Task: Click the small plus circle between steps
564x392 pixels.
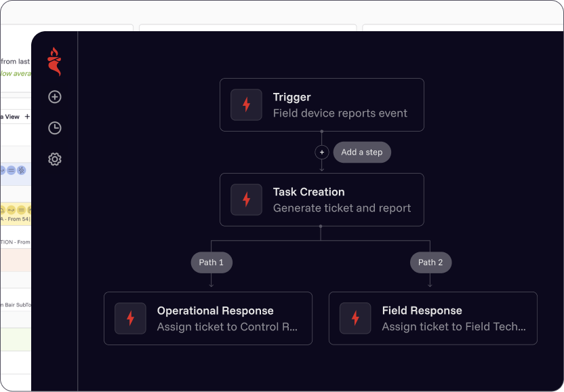Action: click(322, 152)
